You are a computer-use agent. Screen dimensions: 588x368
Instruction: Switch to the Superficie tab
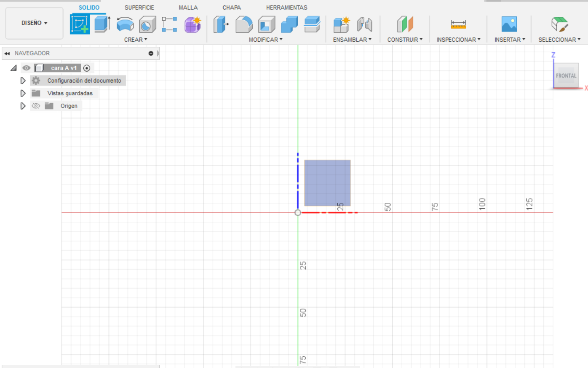[x=139, y=8]
